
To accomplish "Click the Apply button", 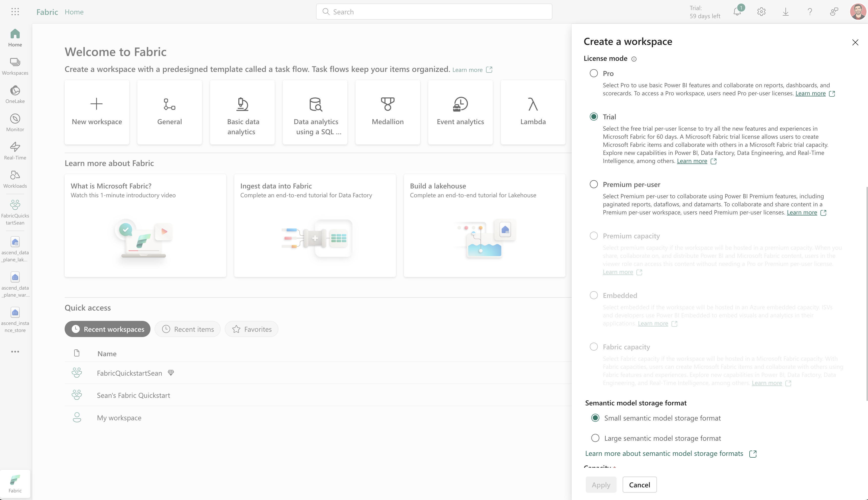I will 601,485.
